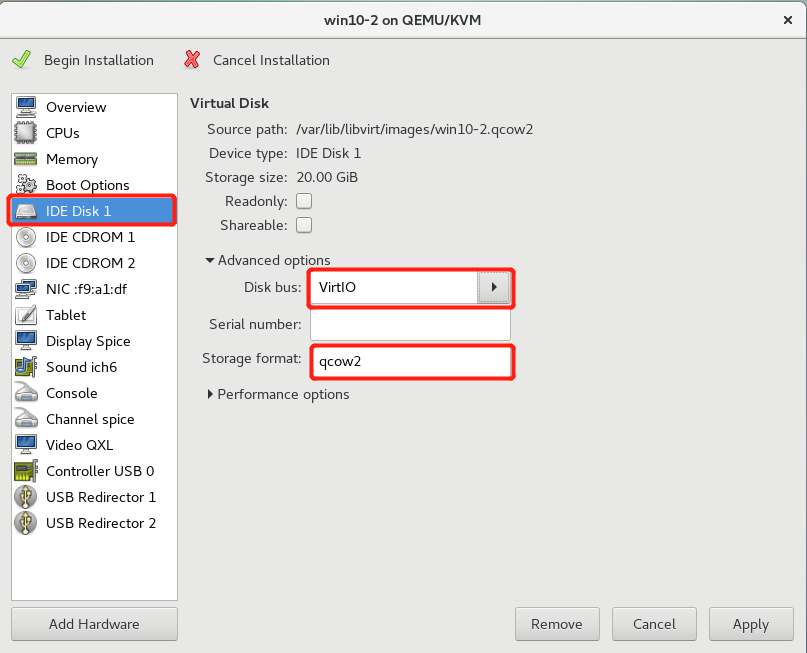This screenshot has height=653, width=807.
Task: Click the source path /var/lib/libvirt/images/win10-2.qcow2
Action: tap(414, 129)
